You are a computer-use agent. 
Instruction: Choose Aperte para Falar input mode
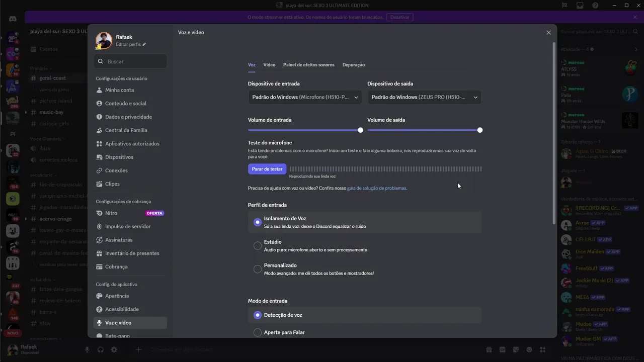pos(258,332)
